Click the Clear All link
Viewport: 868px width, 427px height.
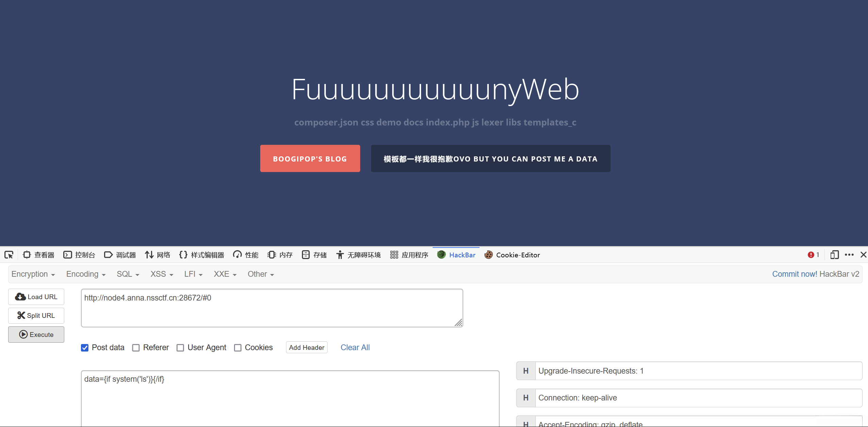355,347
